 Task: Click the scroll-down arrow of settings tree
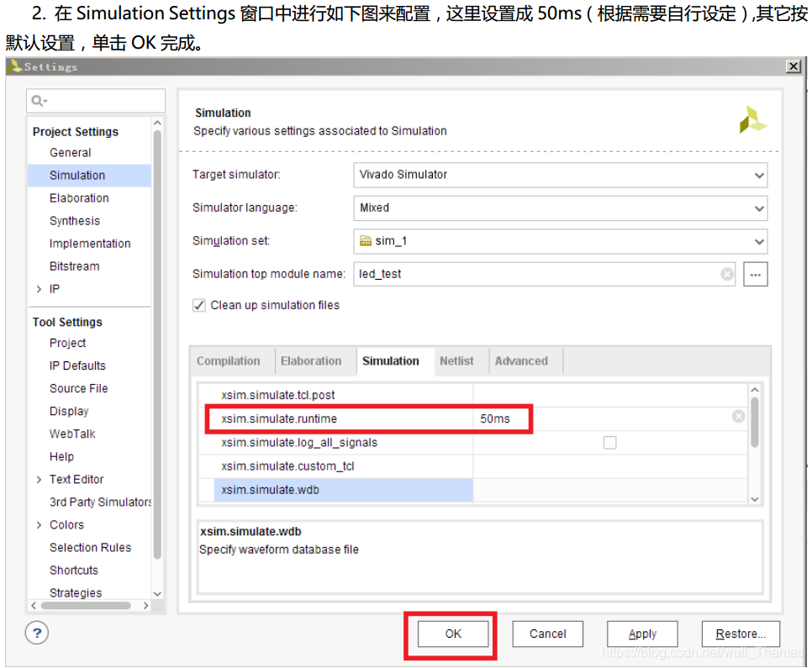(157, 594)
